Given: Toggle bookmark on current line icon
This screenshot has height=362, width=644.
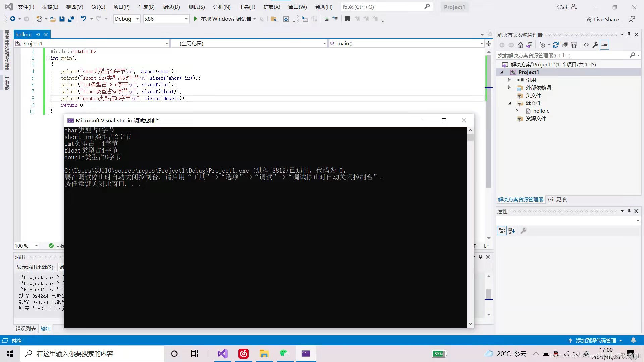Looking at the screenshot, I should pos(347,19).
